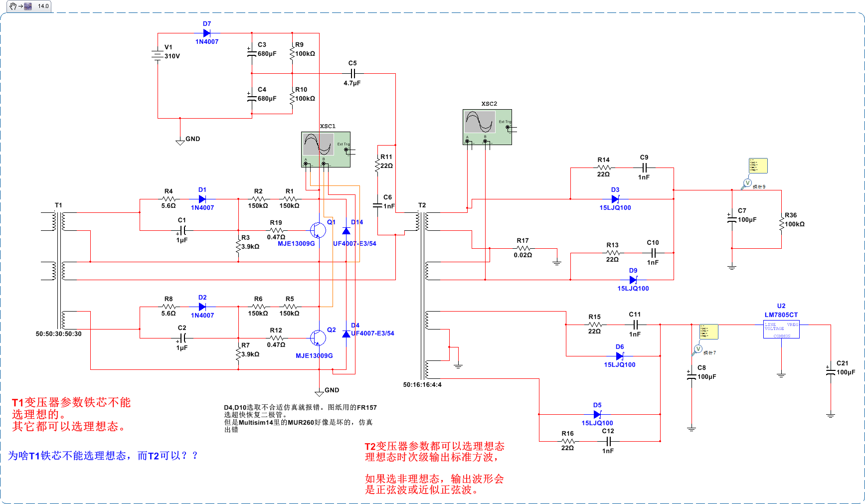The height and width of the screenshot is (504, 865).
Task: Select resistor R15 symbol
Action: (x=595, y=325)
